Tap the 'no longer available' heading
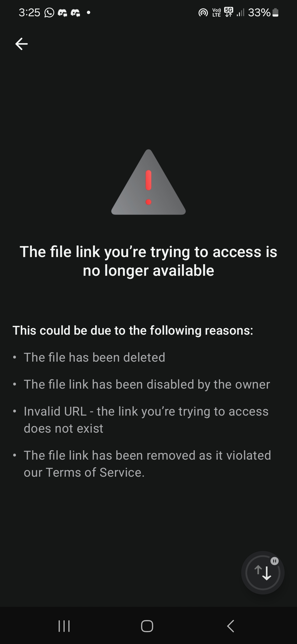The width and height of the screenshot is (297, 644). click(148, 261)
